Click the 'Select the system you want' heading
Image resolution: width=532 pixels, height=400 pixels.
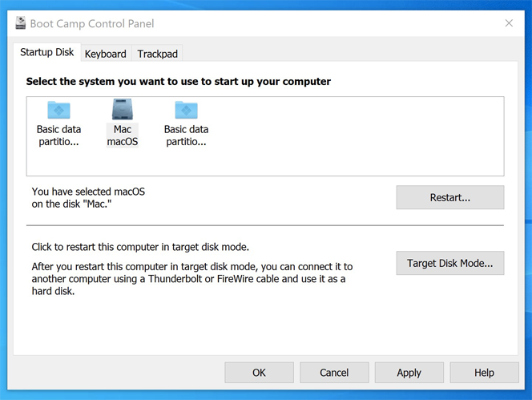coord(179,82)
